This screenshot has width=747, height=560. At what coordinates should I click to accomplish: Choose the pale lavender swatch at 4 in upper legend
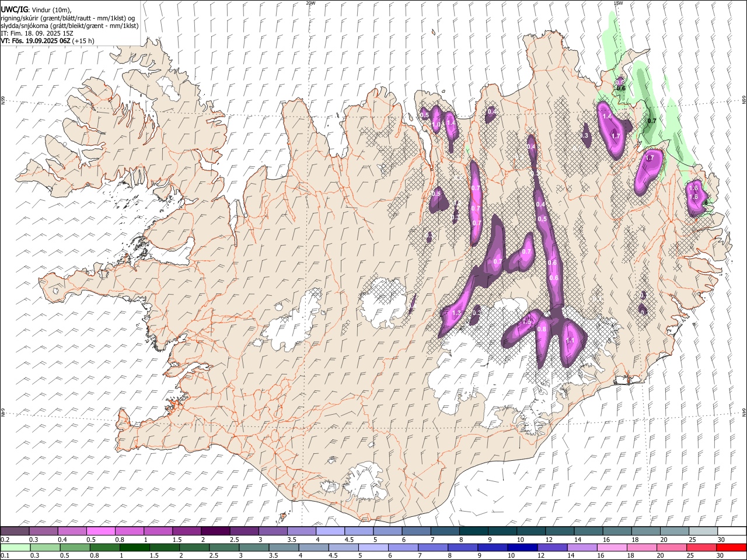(x=329, y=531)
